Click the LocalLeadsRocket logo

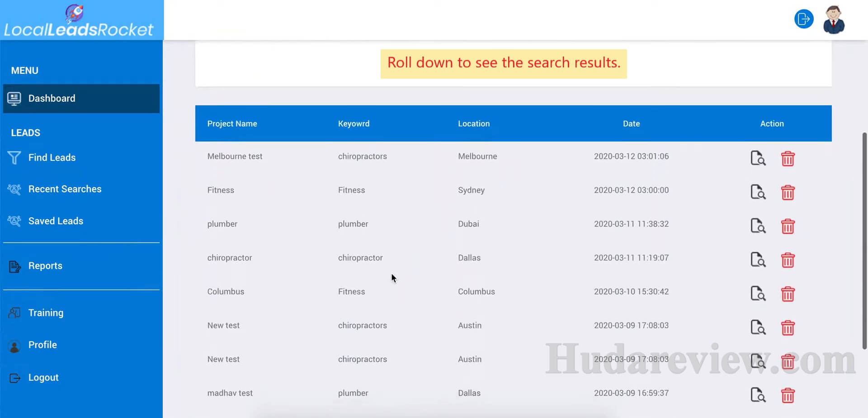(x=79, y=21)
